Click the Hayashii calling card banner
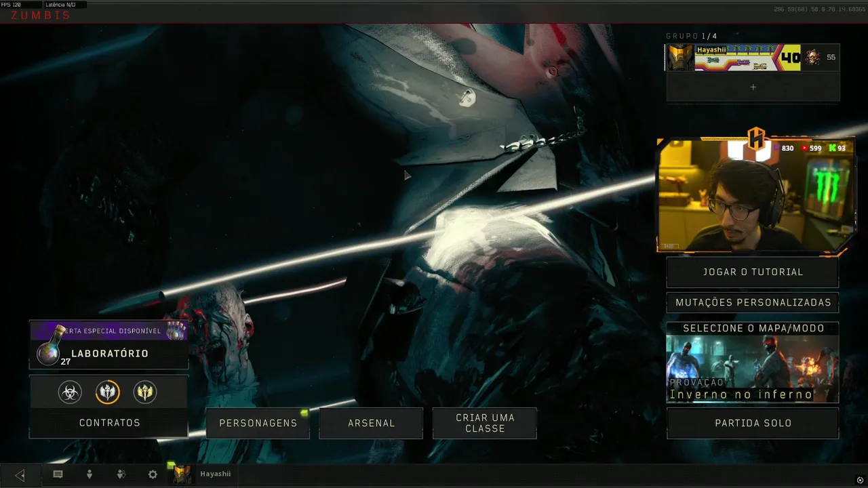The width and height of the screenshot is (868, 488). [x=747, y=58]
